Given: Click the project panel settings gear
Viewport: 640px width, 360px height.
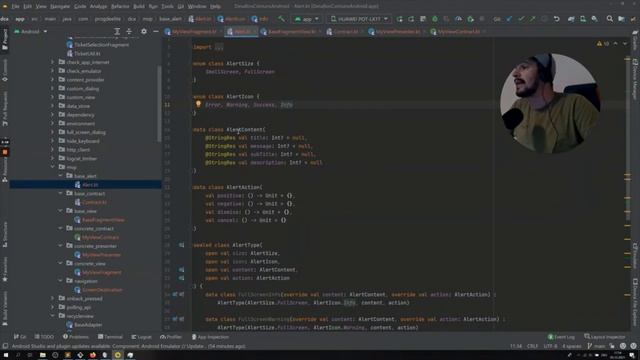Looking at the screenshot, I should [144, 31].
